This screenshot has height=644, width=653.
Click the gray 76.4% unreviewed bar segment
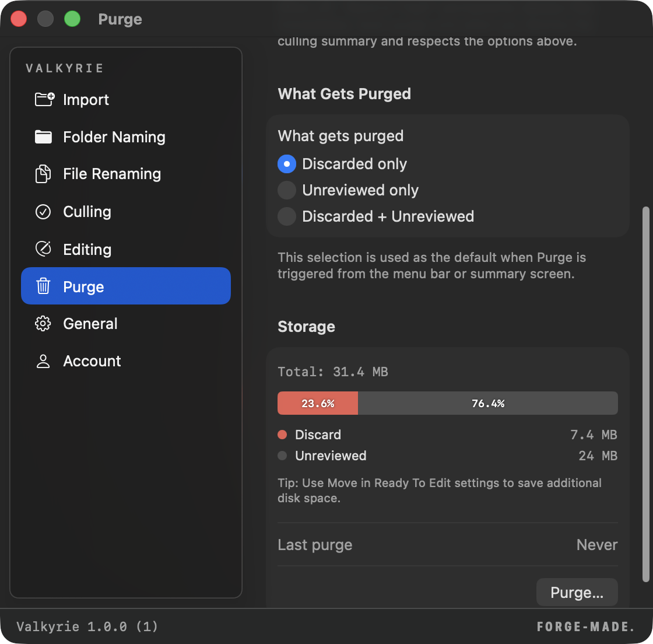(x=487, y=403)
